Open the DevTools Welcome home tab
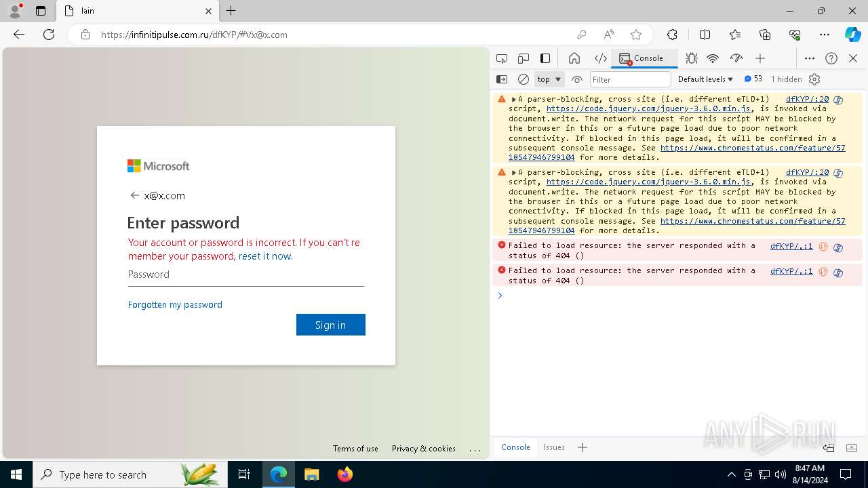 point(574,58)
